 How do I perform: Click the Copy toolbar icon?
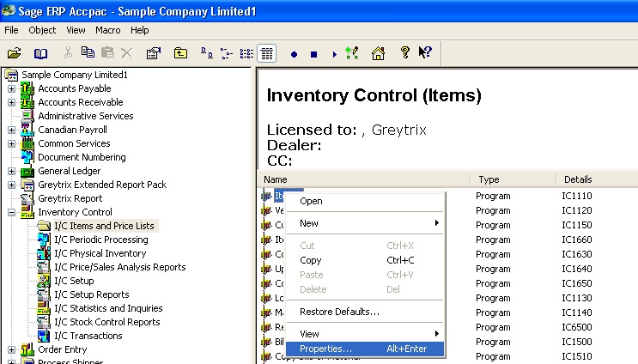(x=88, y=52)
